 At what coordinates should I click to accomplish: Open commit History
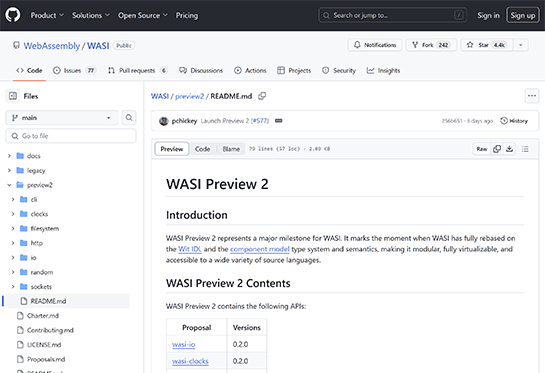pos(514,121)
